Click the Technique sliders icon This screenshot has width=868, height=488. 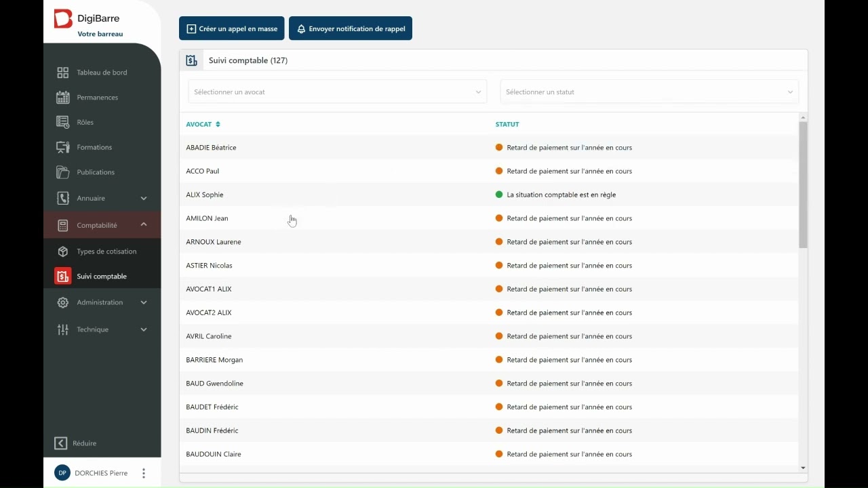click(63, 330)
